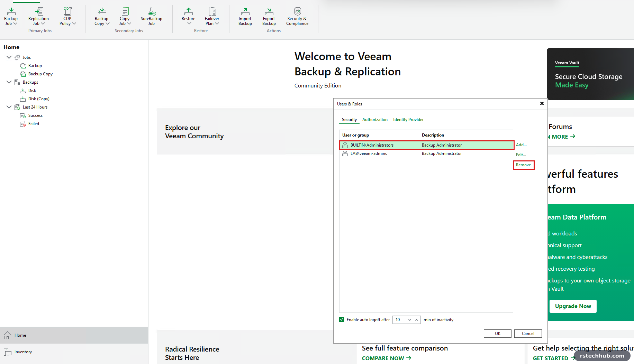This screenshot has width=634, height=364.
Task: Open the Failover Plan ribbon icon
Action: coord(212,17)
